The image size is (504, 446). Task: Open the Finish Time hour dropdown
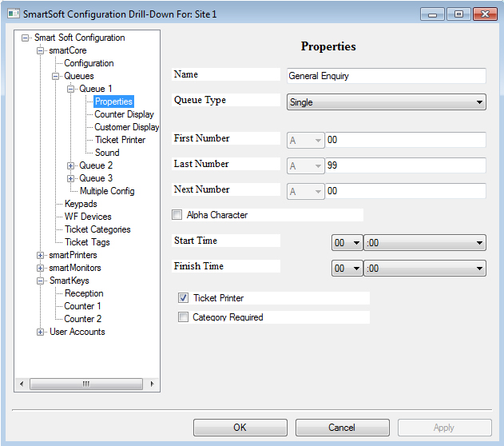(347, 269)
